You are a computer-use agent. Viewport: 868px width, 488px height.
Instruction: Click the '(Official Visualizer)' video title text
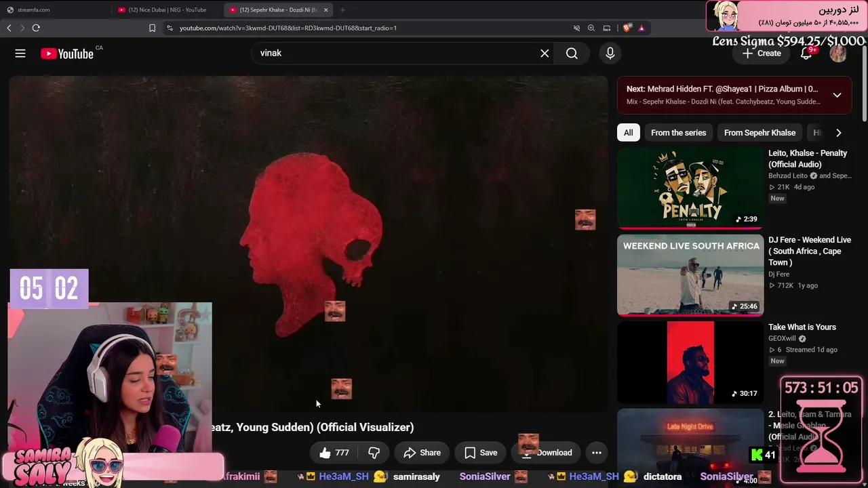[365, 428]
